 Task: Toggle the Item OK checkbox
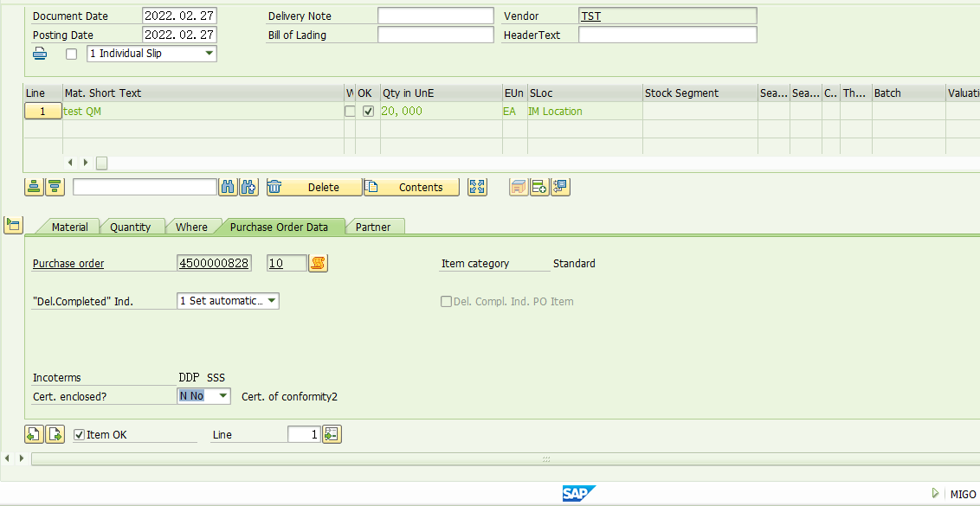(x=80, y=435)
